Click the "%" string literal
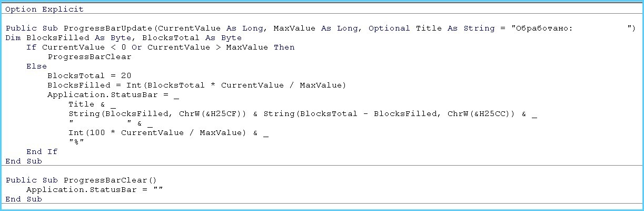 (76, 142)
